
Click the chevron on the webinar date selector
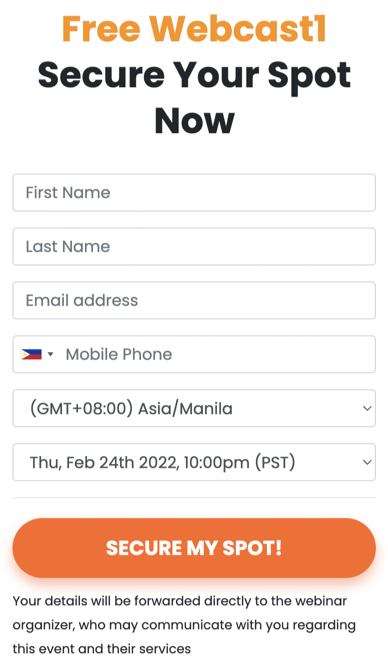(367, 462)
